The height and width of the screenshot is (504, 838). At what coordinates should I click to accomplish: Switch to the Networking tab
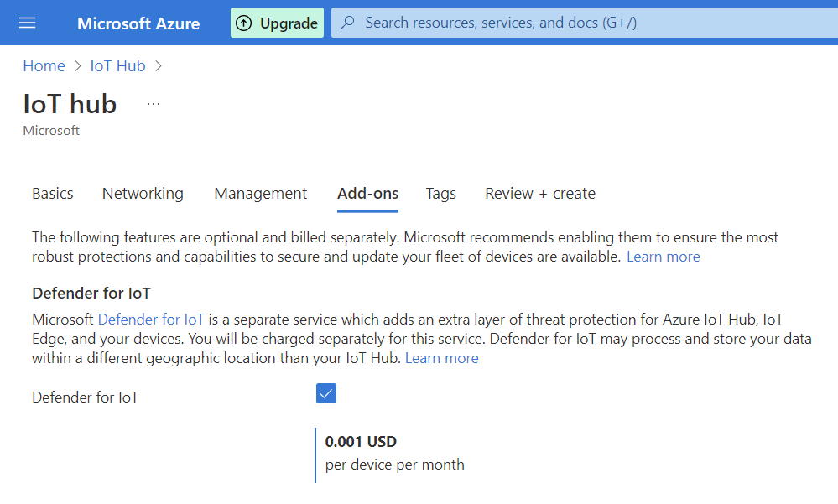pos(143,193)
